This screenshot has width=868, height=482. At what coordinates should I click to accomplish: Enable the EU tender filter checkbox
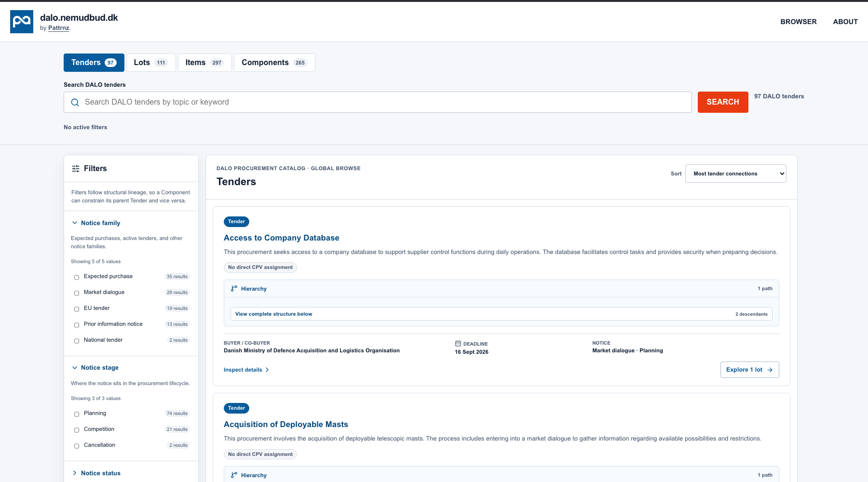[x=77, y=309]
